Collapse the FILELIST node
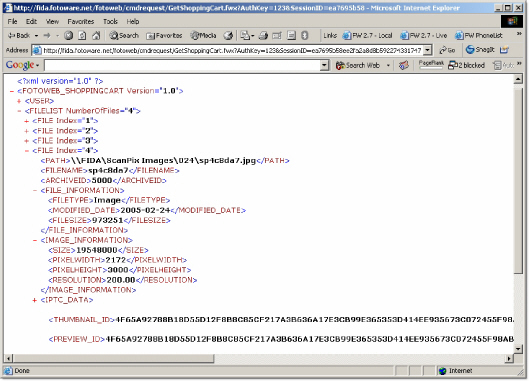The image size is (529, 381). pyautogui.click(x=19, y=111)
